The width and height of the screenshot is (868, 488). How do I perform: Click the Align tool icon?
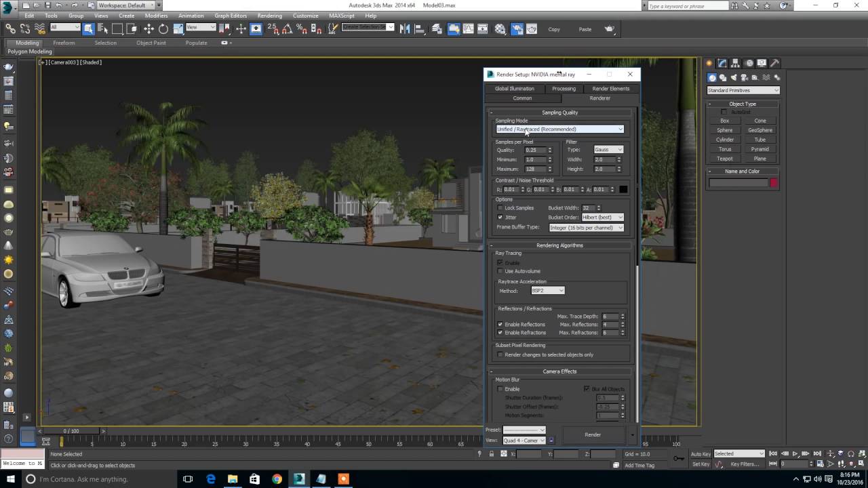pos(420,29)
